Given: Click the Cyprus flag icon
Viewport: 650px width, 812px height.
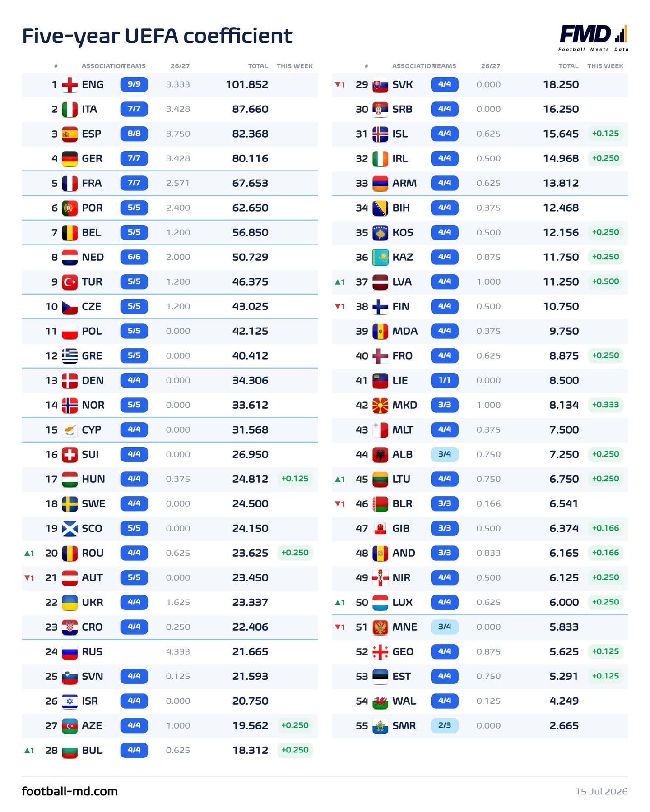Looking at the screenshot, I should pos(70,430).
